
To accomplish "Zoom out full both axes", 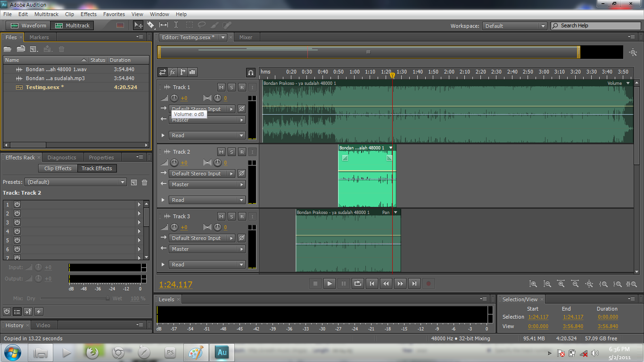I will [x=589, y=284].
